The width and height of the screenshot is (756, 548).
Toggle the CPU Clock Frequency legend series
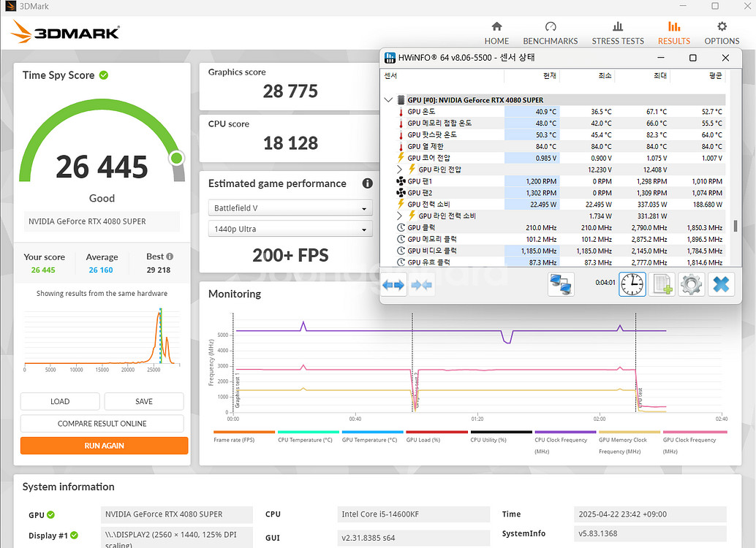click(x=565, y=443)
